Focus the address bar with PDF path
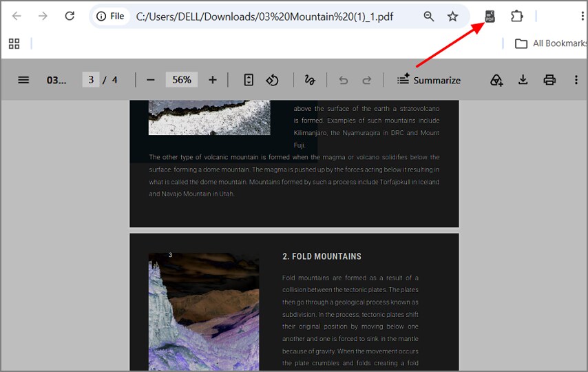The height and width of the screenshot is (372, 588). click(x=264, y=17)
